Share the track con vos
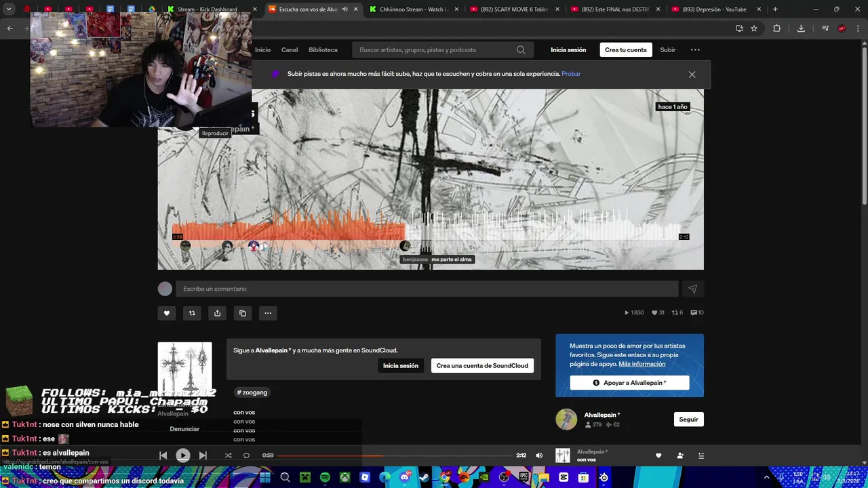 click(x=217, y=313)
